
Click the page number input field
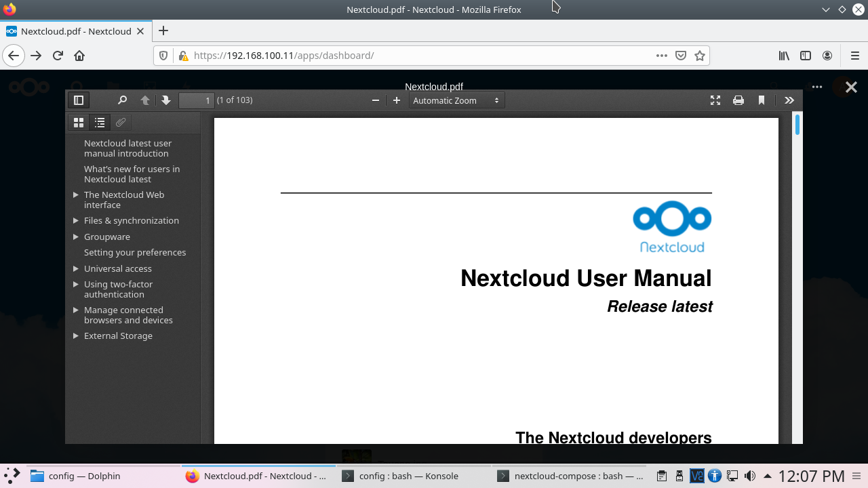pos(197,100)
